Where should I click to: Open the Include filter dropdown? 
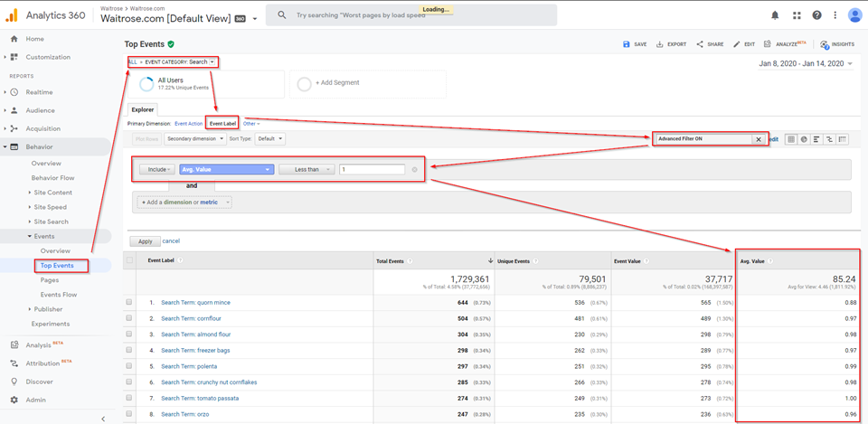pyautogui.click(x=157, y=170)
